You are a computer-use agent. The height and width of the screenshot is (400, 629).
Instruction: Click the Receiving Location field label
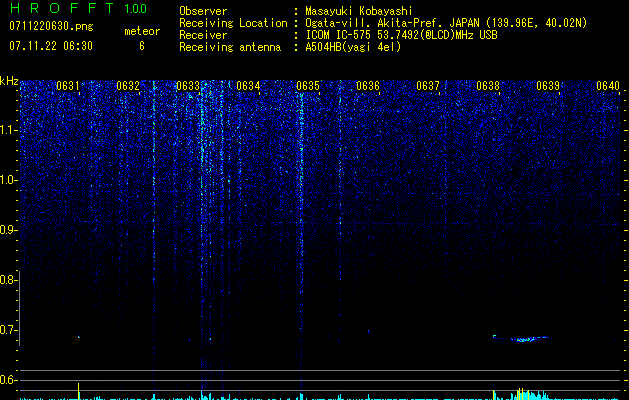coord(233,23)
